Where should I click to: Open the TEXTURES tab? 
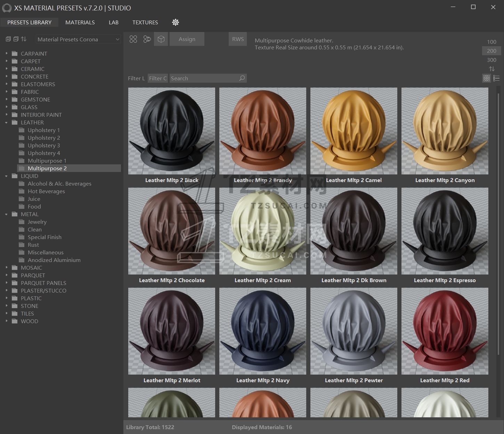tap(145, 22)
